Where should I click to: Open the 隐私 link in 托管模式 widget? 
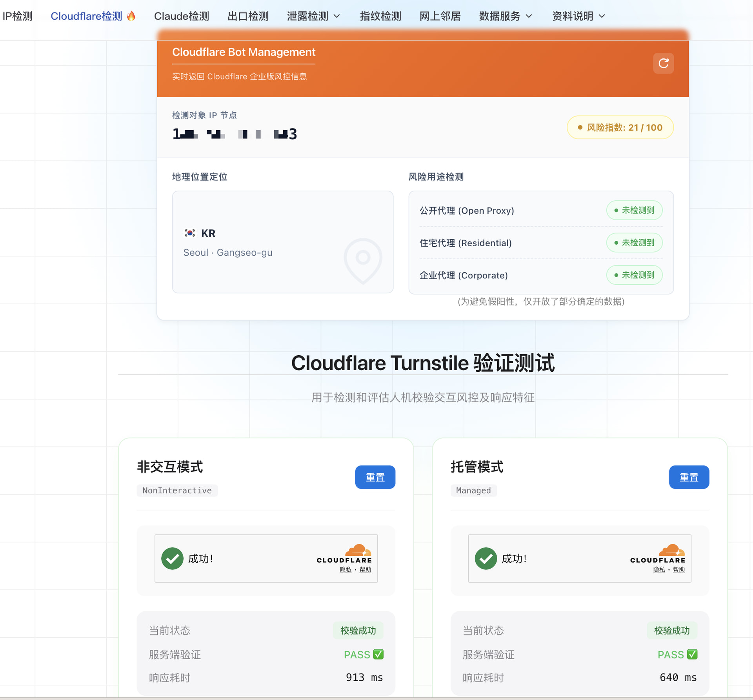pos(659,569)
